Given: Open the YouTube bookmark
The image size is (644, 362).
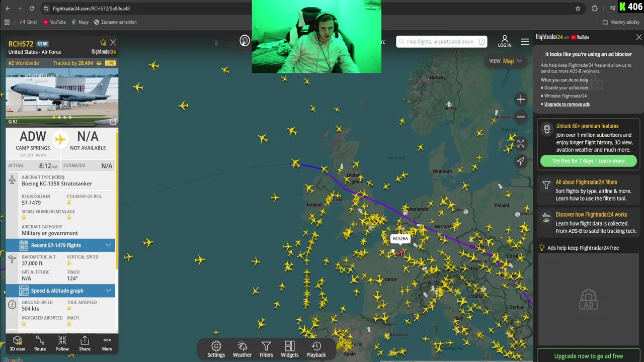Looking at the screenshot, I should click(x=54, y=22).
